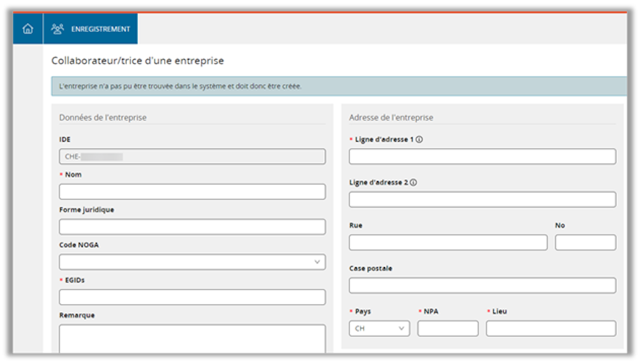The image size is (640, 364).
Task: Go to the home page icon
Action: [27, 29]
